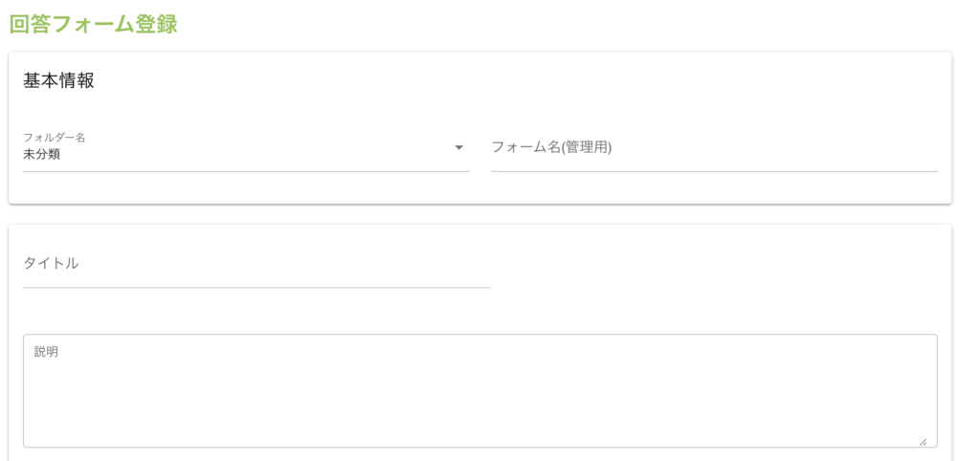The width and height of the screenshot is (980, 461).
Task: Click the 説明 label inside the textarea
Action: click(46, 352)
